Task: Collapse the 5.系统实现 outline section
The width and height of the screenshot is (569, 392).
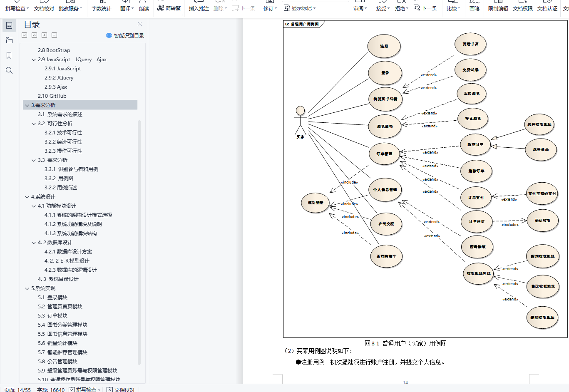Action: pos(27,288)
